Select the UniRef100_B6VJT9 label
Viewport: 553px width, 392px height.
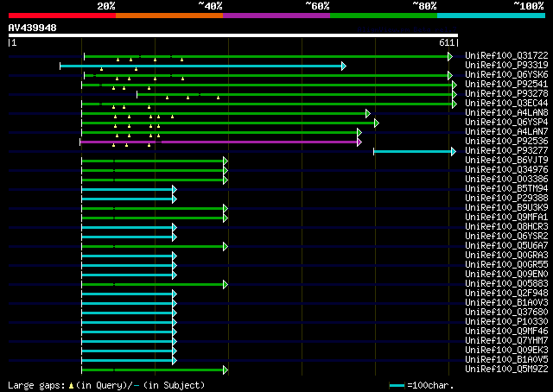(506, 160)
